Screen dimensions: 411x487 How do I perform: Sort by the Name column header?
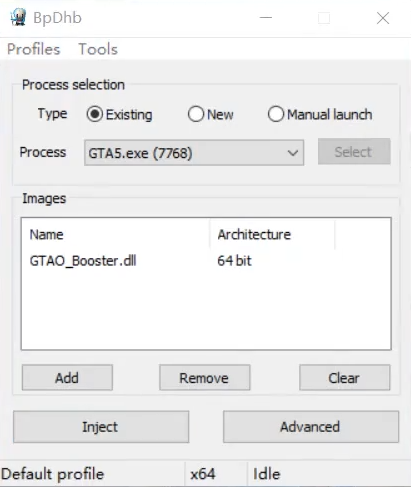116,235
